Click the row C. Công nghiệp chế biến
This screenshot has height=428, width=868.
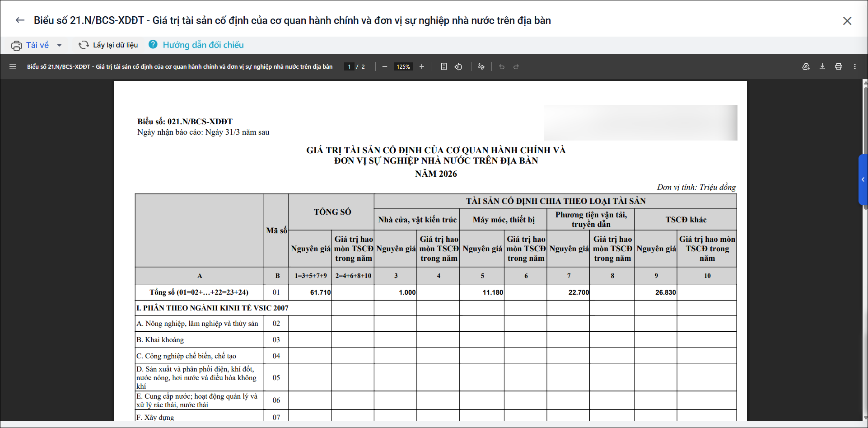[186, 356]
